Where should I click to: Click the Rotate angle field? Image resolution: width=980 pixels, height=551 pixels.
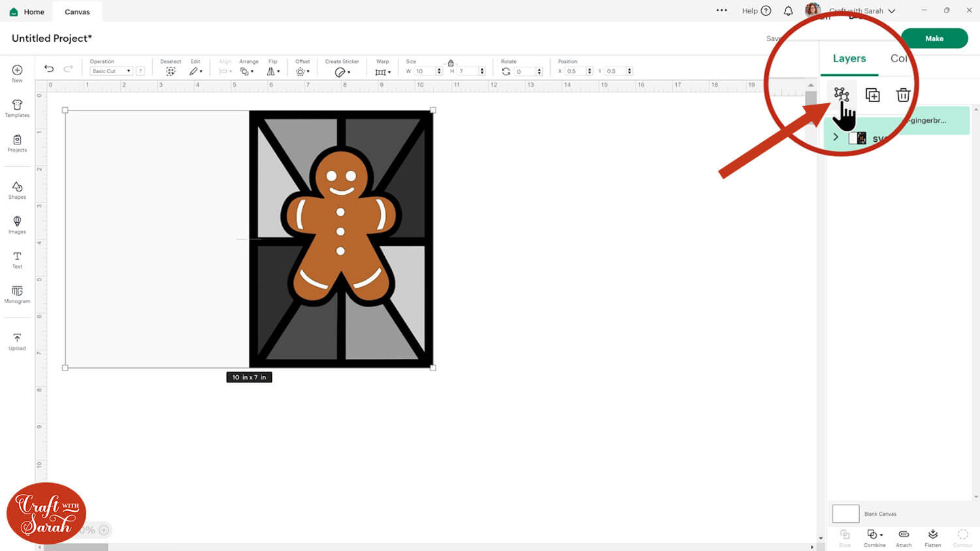tap(525, 71)
